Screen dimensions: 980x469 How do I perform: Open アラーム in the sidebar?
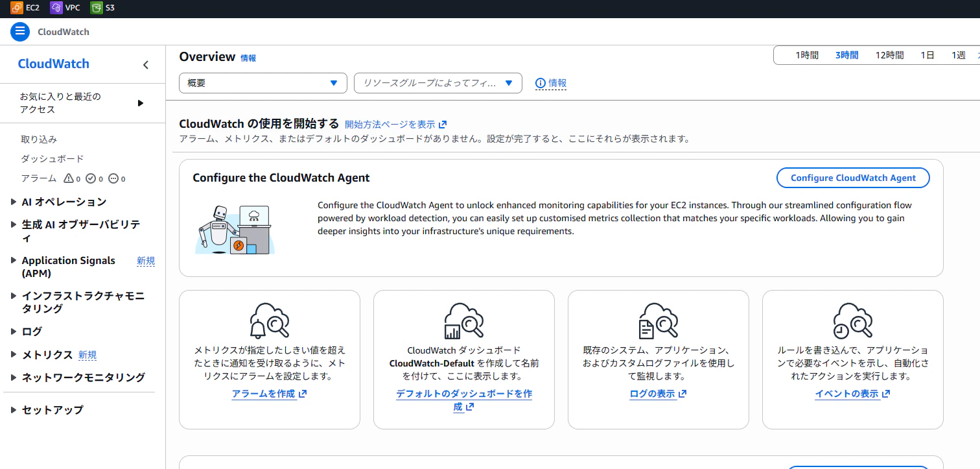(x=39, y=178)
